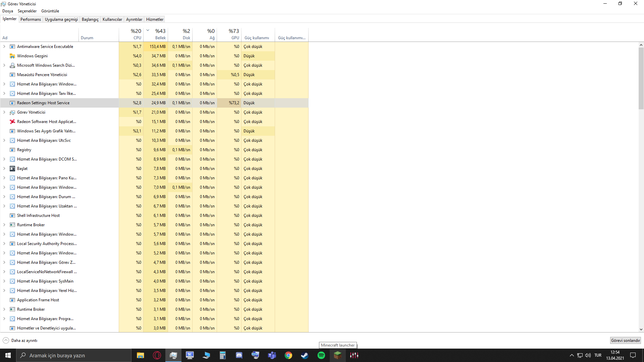Expand the Hizmet Ana Bilgisayarı: UtcSvc process

point(4,140)
